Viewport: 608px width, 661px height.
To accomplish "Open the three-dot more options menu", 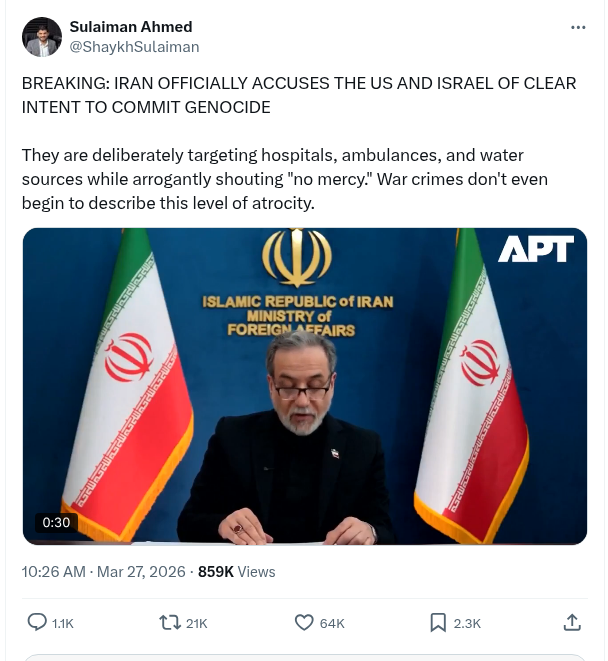I will tap(578, 27).
